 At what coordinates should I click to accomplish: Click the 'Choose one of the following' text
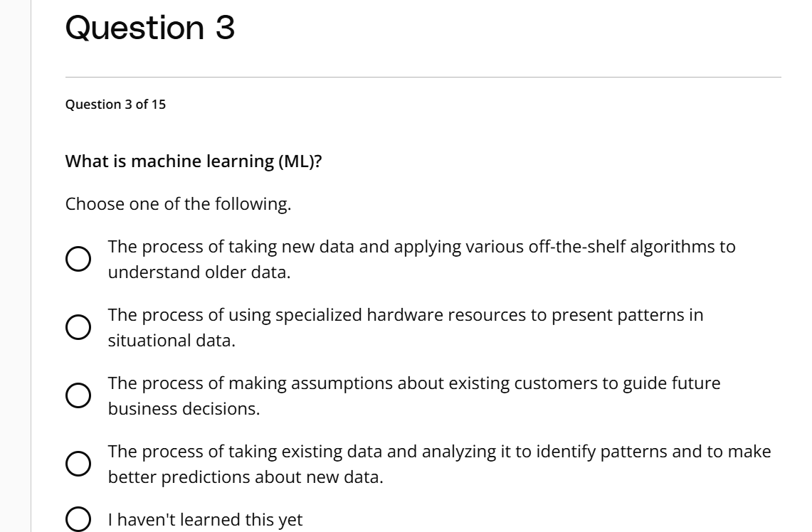[x=178, y=203]
